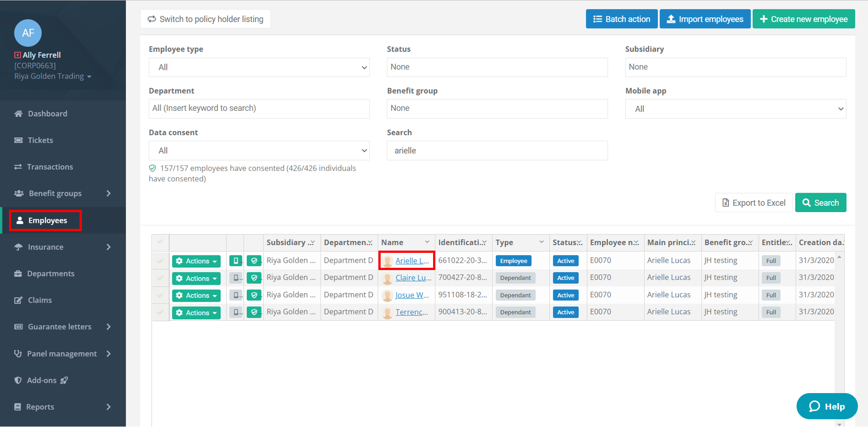Click the Export to Excel button
This screenshot has width=868, height=427.
click(x=754, y=203)
